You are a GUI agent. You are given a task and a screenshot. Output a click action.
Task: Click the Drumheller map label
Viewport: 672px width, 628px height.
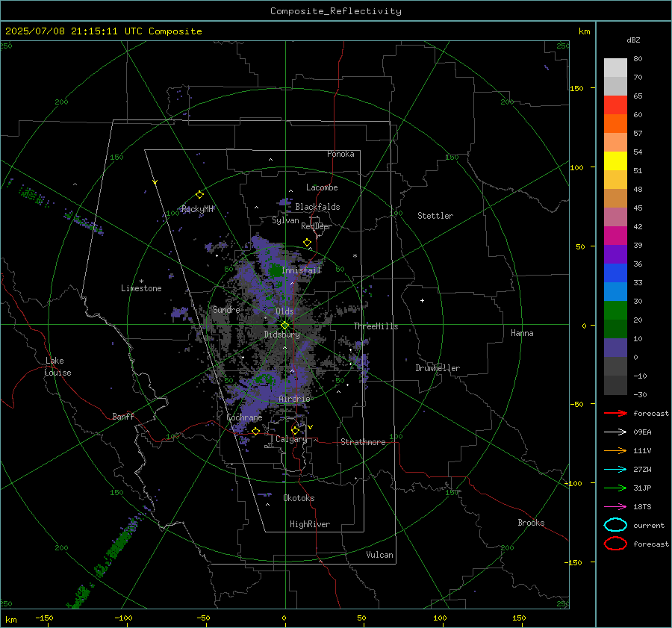tap(438, 368)
